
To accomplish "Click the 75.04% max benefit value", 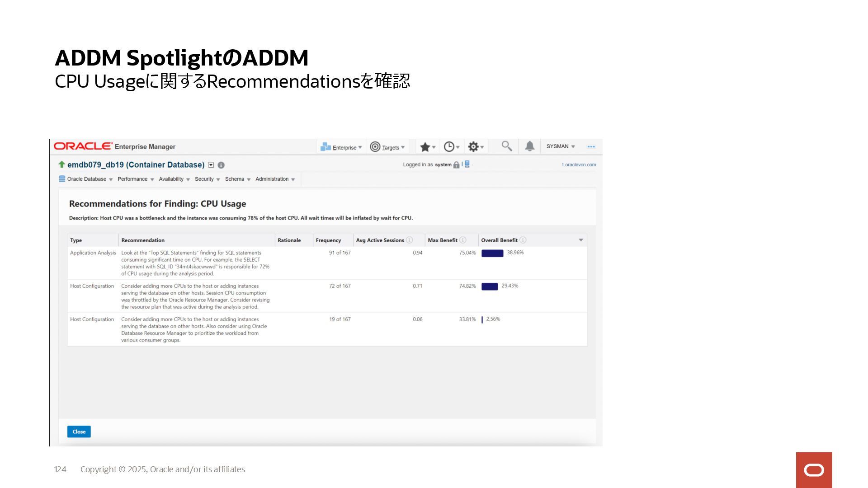I will point(467,253).
